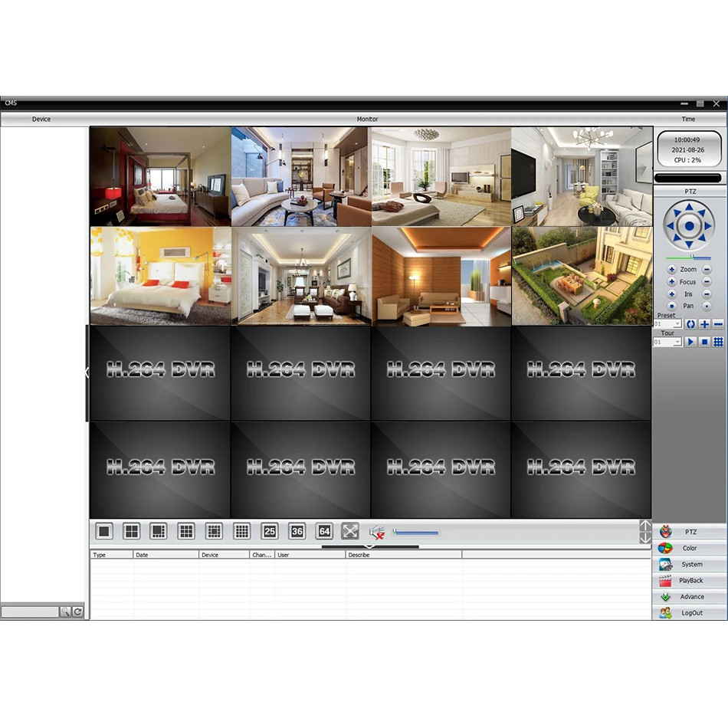Open the Preset number dropdown
This screenshot has height=728, width=728.
[677, 324]
